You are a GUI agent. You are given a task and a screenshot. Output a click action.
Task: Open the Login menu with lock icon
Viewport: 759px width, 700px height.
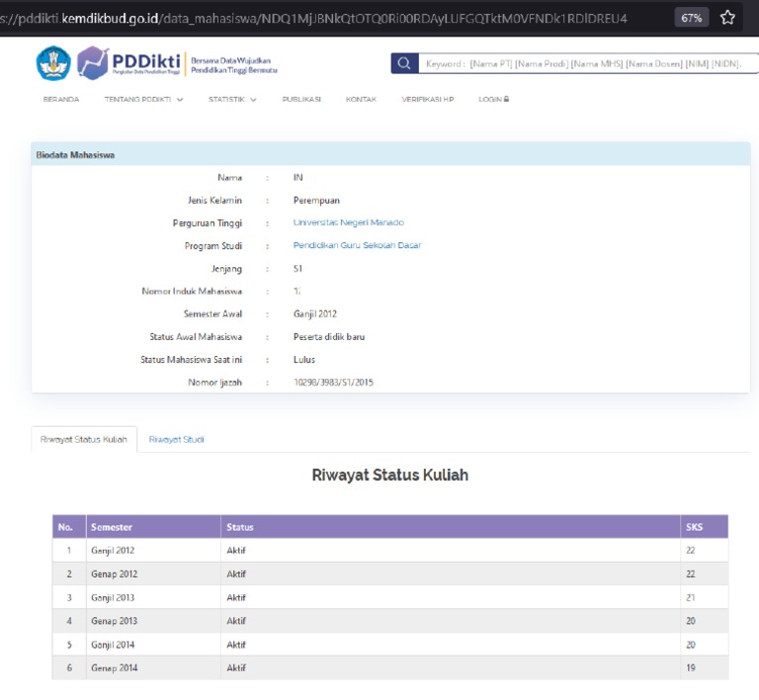493,99
